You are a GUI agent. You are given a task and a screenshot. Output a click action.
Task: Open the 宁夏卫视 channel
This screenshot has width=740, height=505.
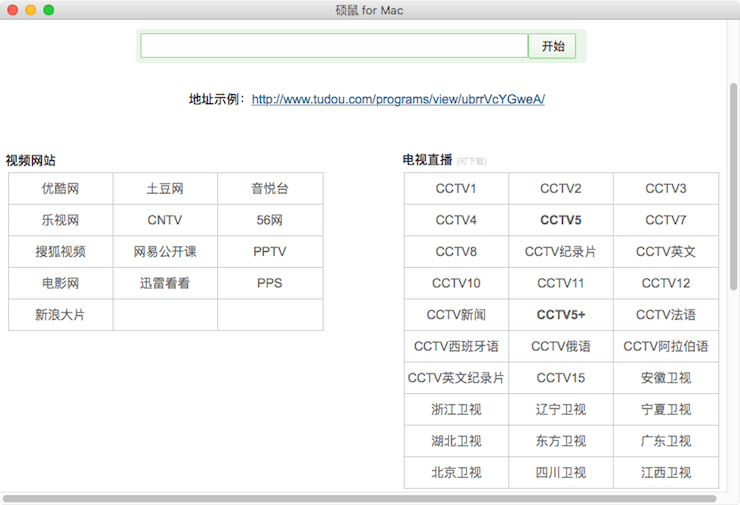(665, 410)
